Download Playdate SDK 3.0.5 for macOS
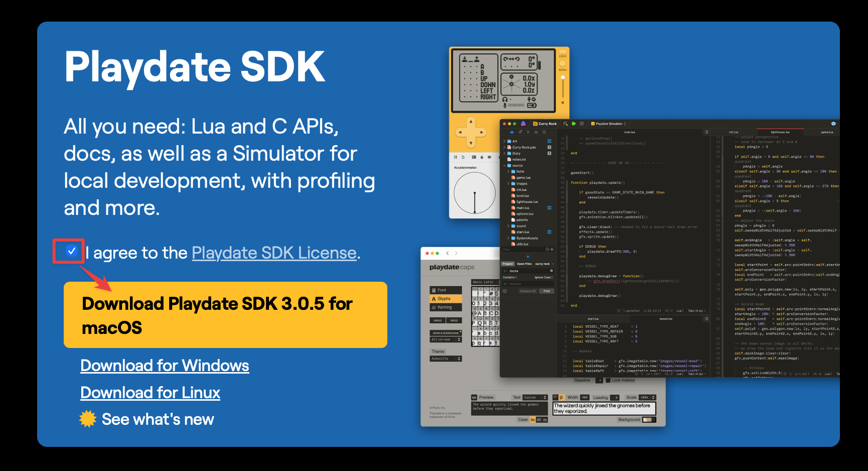868x471 pixels. pyautogui.click(x=225, y=315)
